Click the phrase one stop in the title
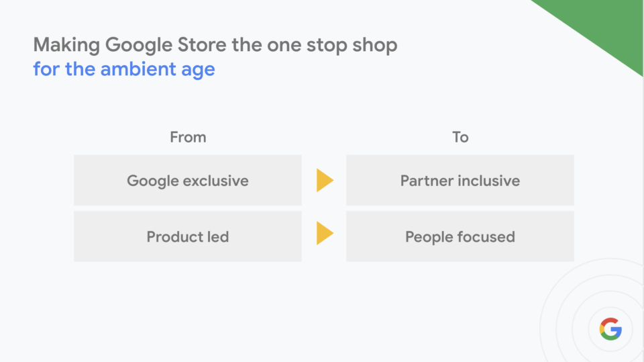644x362 pixels. (307, 46)
